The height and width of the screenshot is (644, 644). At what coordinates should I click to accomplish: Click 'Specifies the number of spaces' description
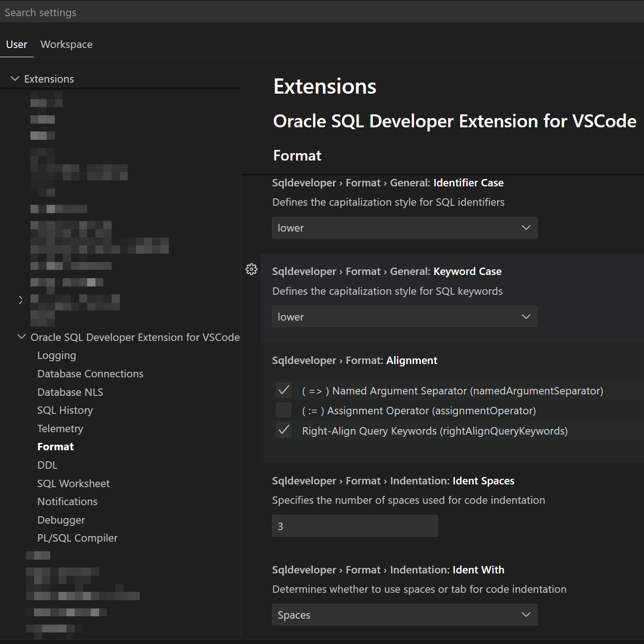408,500
